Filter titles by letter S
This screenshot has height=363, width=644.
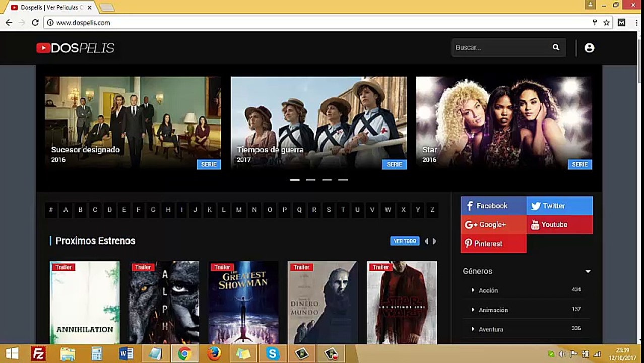329,210
